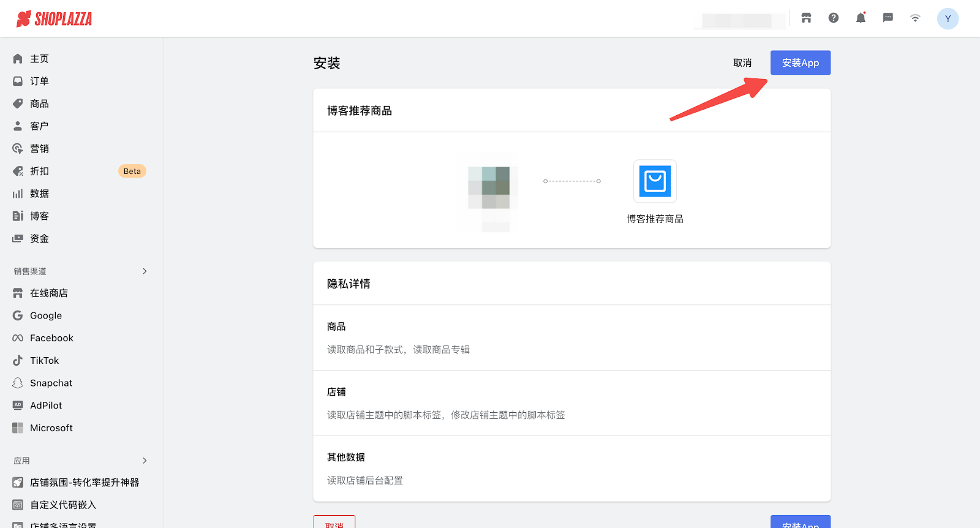Open 自定义代码嵌入 app

pos(63,505)
